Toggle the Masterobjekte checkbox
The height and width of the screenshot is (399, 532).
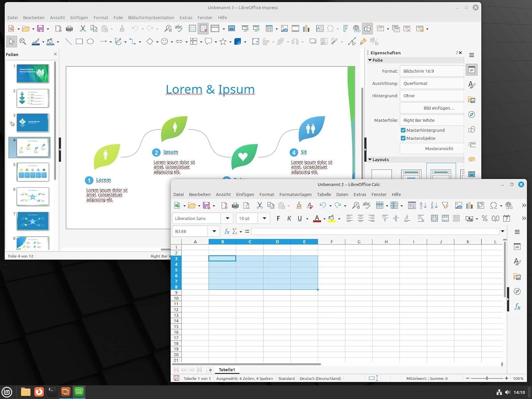(403, 138)
